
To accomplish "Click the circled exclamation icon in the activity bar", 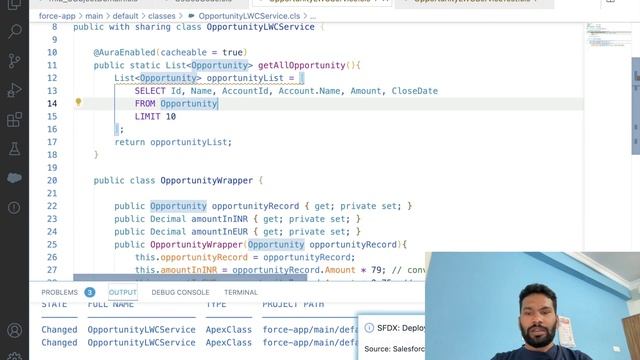I will pyautogui.click(x=14, y=208).
